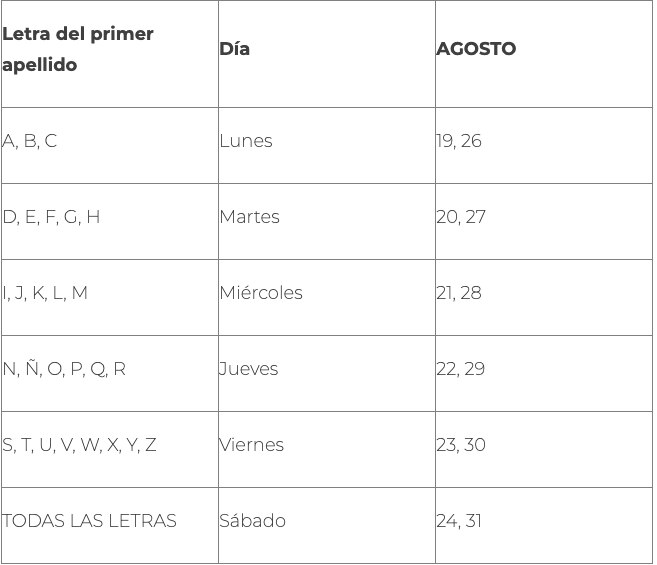Click the 'AGOSTO' column header
Image resolution: width=657 pixels, height=565 pixels.
(544, 54)
